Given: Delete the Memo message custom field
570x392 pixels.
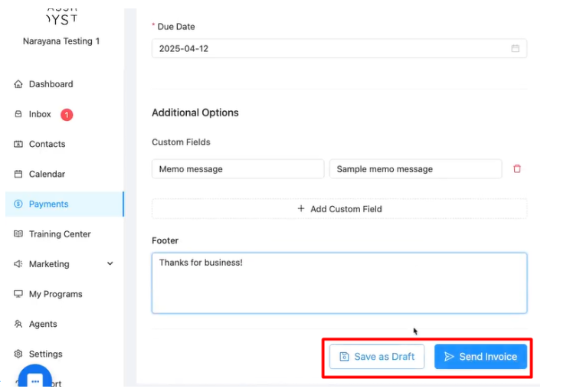Looking at the screenshot, I should point(516,169).
